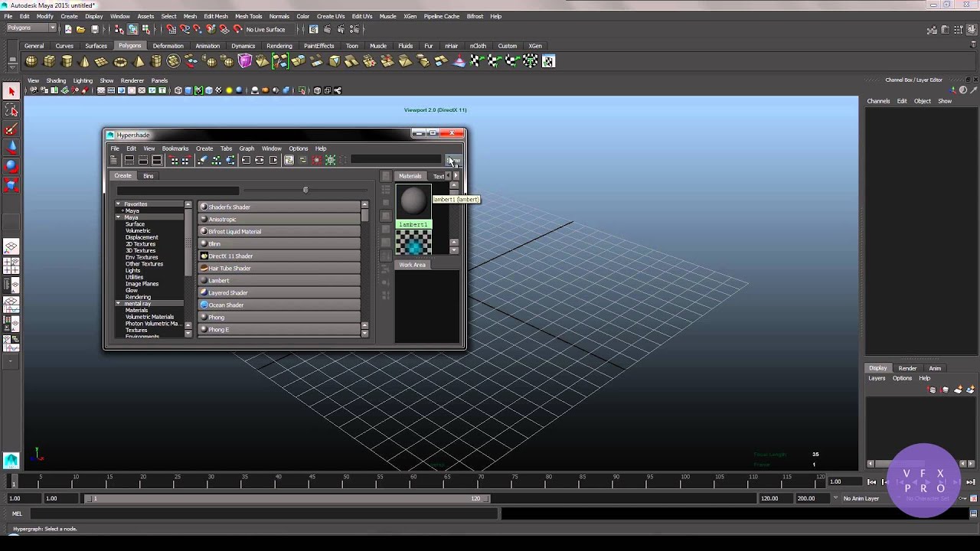Click Hypershade show top and bottom tabs icon
This screenshot has width=980, height=551.
[156, 160]
